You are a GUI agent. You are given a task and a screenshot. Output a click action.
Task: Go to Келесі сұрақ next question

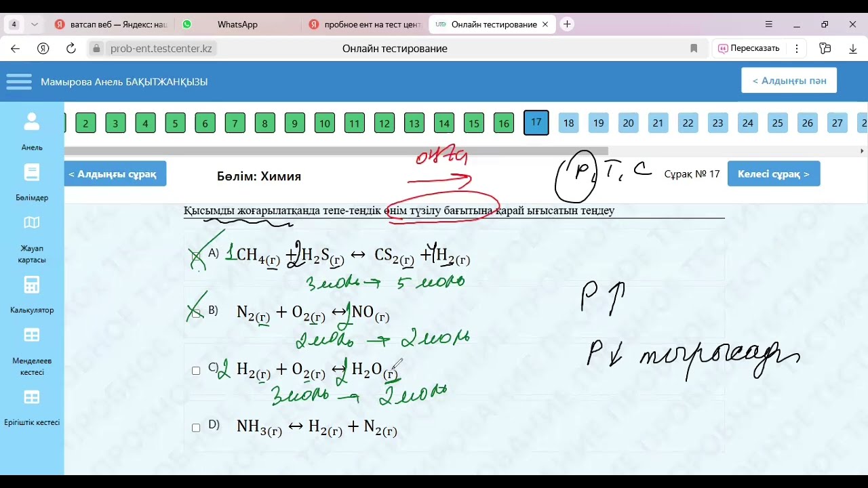[774, 174]
